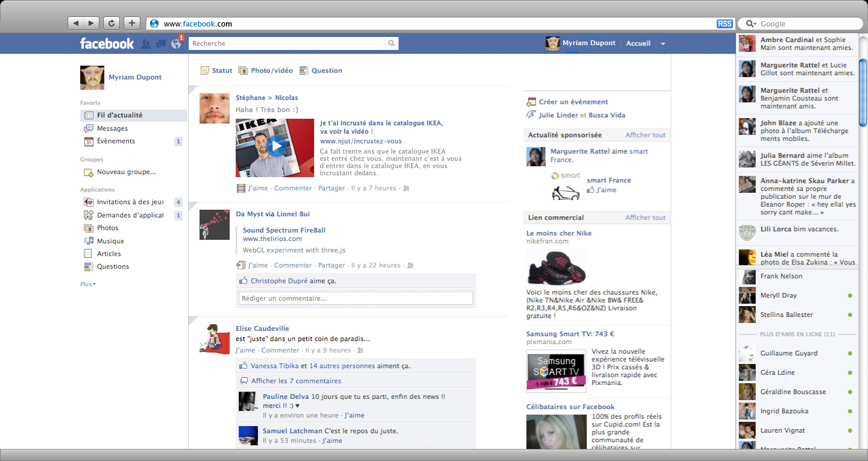Click 'Créer un évènement' link
Viewport: 868px width, 461px height.
[x=573, y=102]
